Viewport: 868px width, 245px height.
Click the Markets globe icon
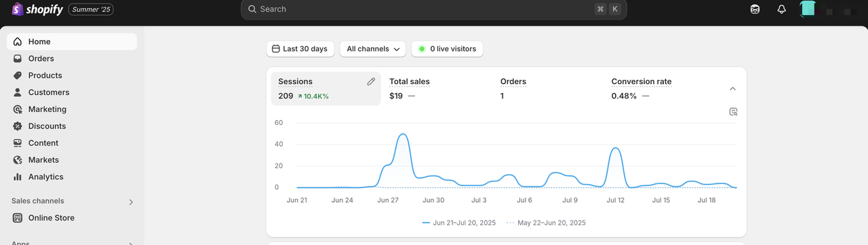tap(18, 160)
